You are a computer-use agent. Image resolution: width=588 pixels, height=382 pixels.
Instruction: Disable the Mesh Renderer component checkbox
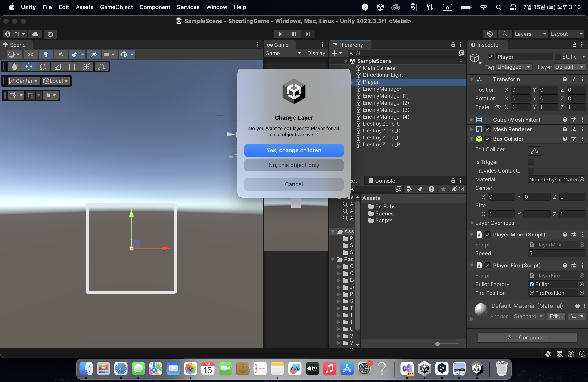click(x=488, y=129)
